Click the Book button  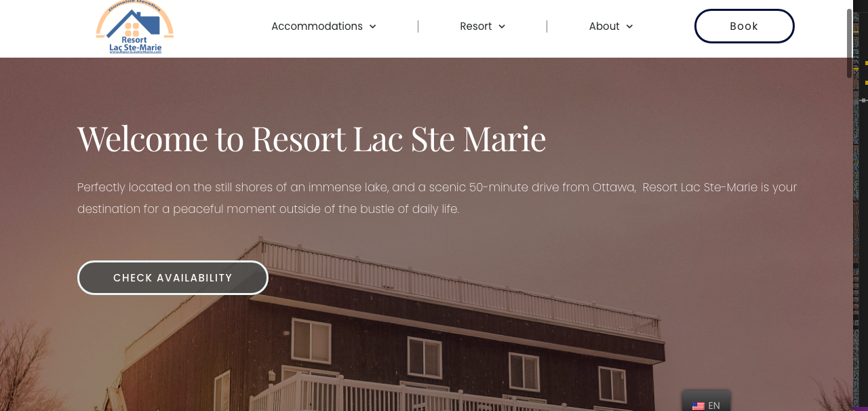point(744,26)
